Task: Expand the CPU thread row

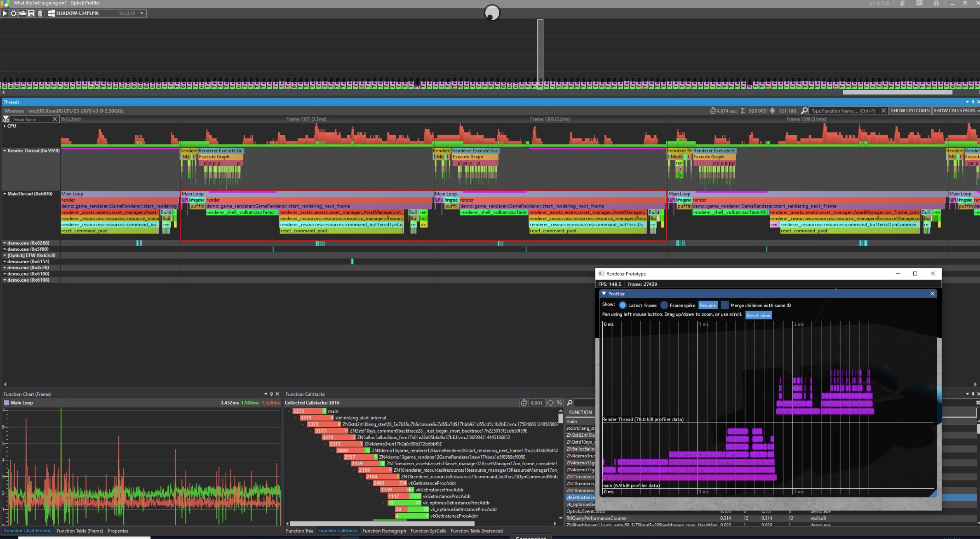Action: (5, 126)
